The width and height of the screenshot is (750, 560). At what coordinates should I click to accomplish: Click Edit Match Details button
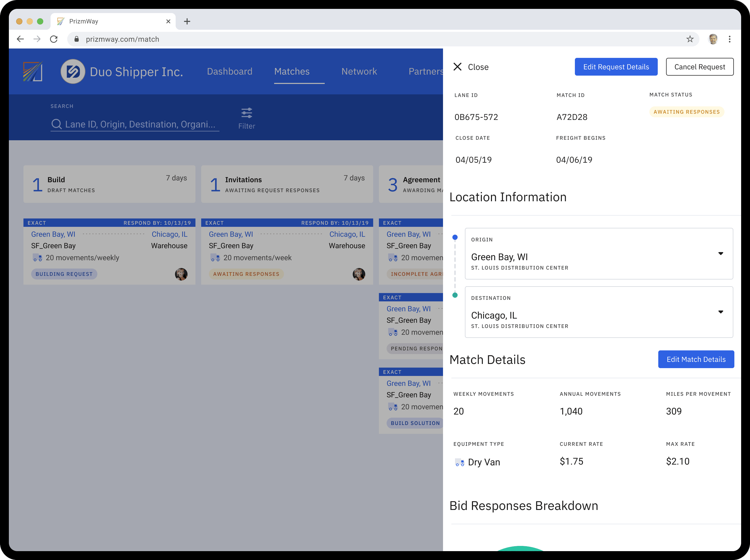coord(696,359)
